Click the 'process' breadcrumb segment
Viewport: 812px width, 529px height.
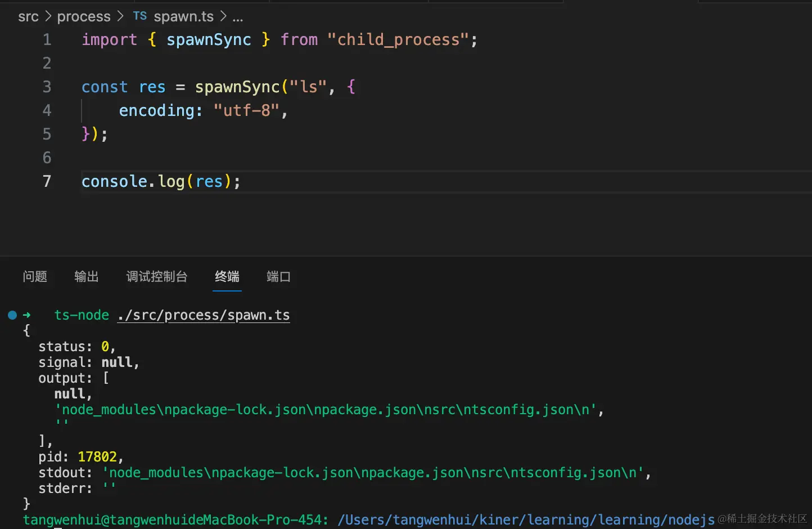(x=84, y=17)
